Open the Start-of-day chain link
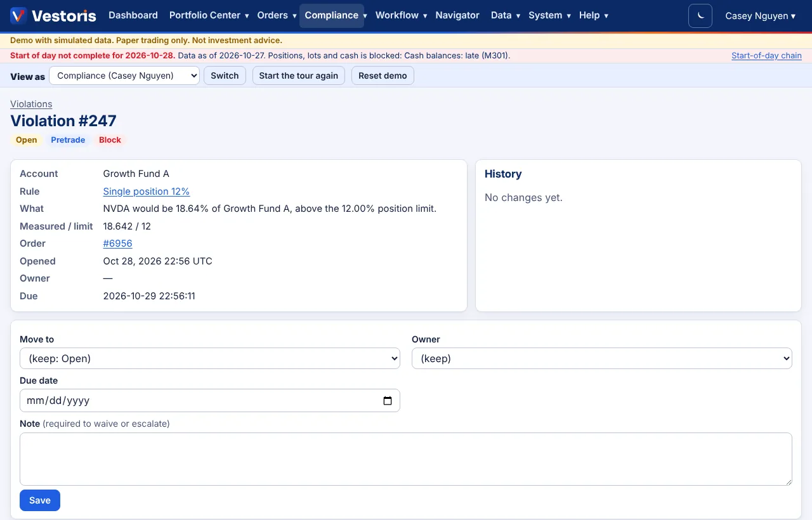 (x=766, y=56)
